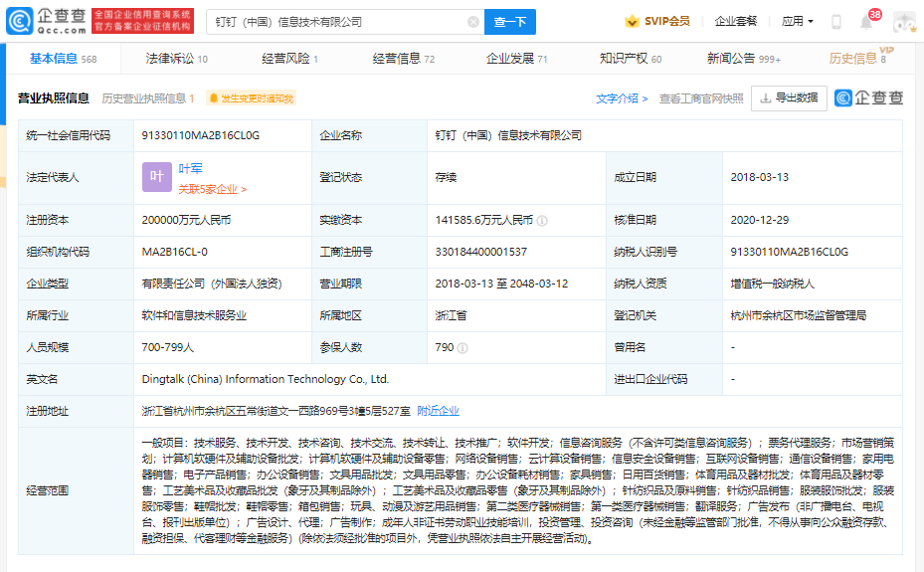Viewport: 924px width, 572px height.
Task: Select registered capital 200000万元人民币
Action: [x=186, y=220]
